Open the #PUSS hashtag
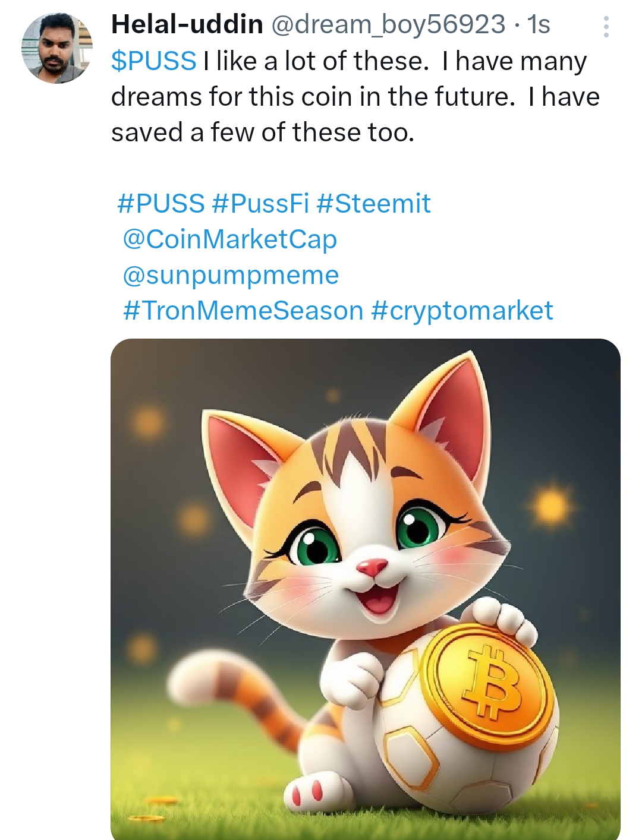Viewport: 642px width, 840px height. tap(160, 204)
